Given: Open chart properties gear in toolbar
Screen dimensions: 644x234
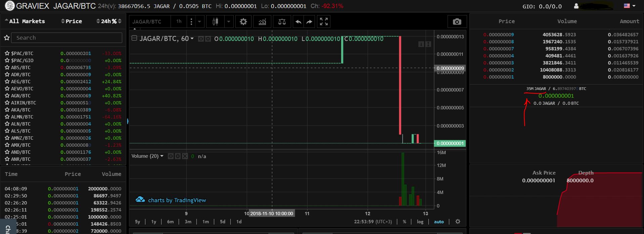Looking at the screenshot, I should tap(243, 22).
